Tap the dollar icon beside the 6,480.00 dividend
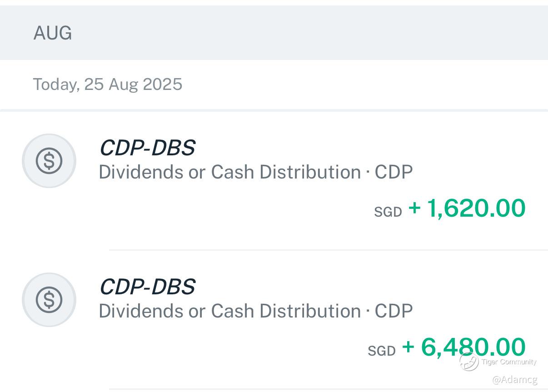This screenshot has width=548, height=392. point(49,300)
